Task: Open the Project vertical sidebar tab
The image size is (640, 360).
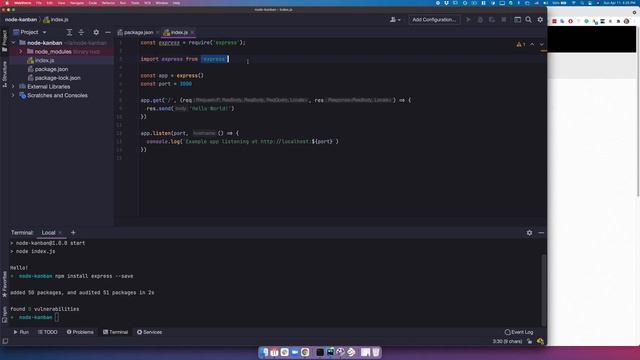Action: (x=4, y=41)
